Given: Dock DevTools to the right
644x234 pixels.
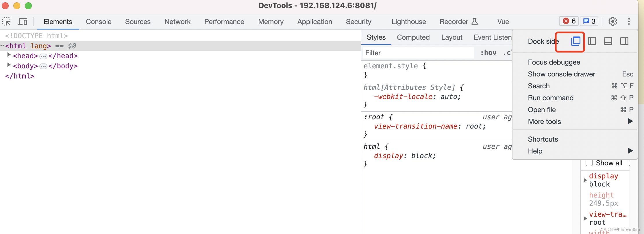Looking at the screenshot, I should (x=624, y=41).
